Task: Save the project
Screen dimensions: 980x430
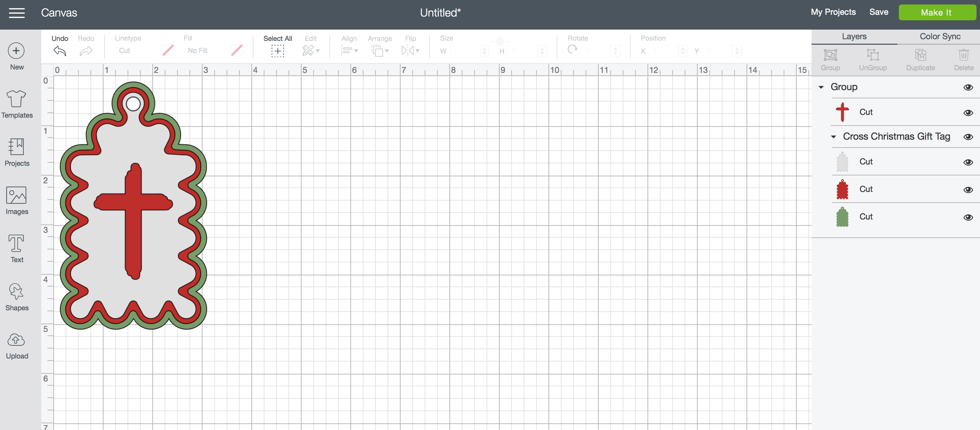Action: tap(879, 12)
